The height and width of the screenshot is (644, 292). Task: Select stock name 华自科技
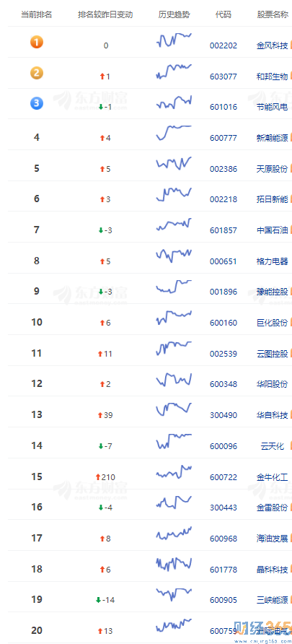click(x=273, y=415)
